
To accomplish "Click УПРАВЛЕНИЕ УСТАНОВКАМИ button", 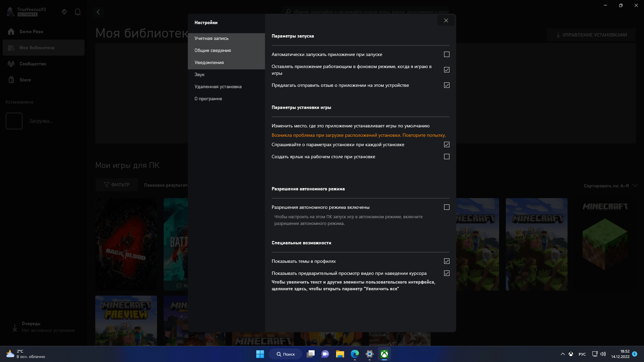I will (591, 35).
